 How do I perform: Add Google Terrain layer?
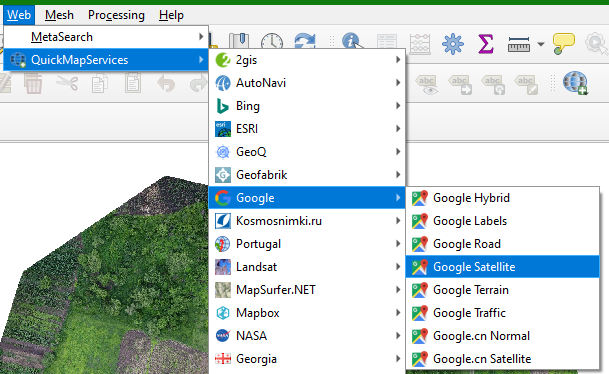pos(503,290)
